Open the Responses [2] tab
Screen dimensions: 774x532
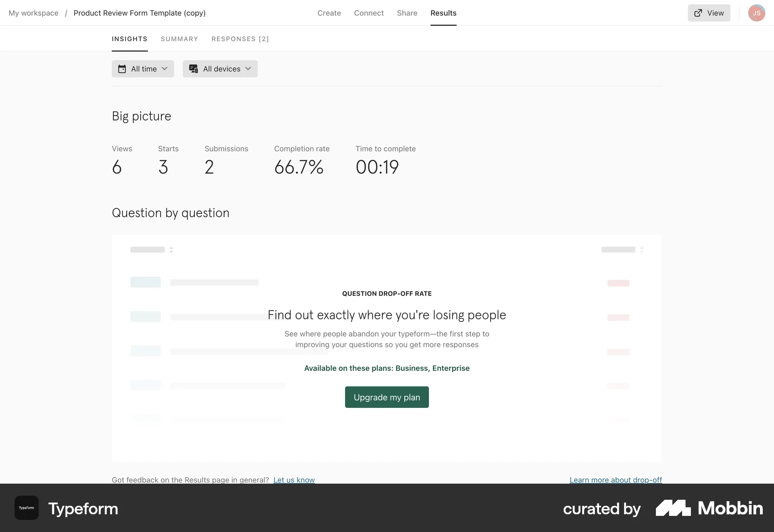240,39
